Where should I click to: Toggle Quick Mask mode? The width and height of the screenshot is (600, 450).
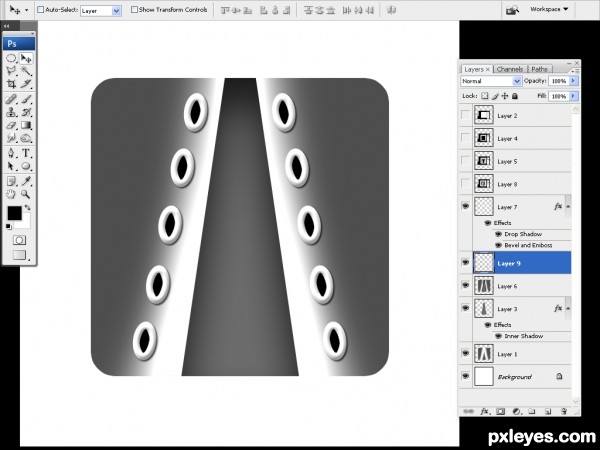[x=19, y=240]
